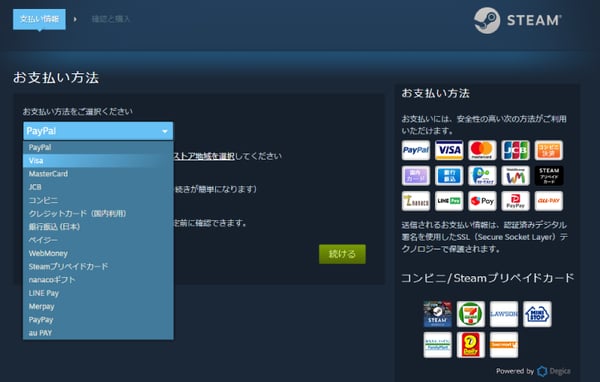Screen dimensions: 600x382
Task: Pick MasterCard from the payment options
Action: (98, 174)
